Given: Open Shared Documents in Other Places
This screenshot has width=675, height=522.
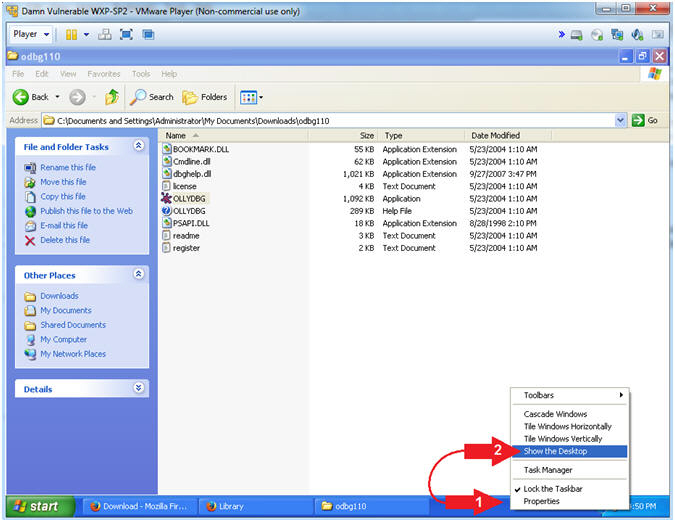Looking at the screenshot, I should click(x=73, y=325).
